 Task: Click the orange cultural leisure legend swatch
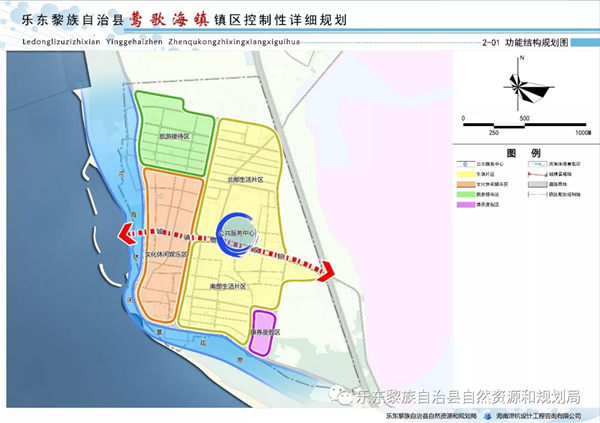[x=465, y=184]
